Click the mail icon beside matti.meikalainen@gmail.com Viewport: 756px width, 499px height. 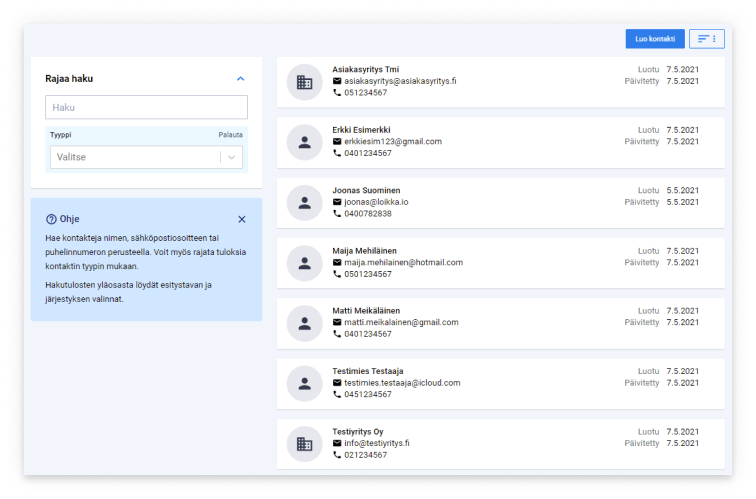337,322
